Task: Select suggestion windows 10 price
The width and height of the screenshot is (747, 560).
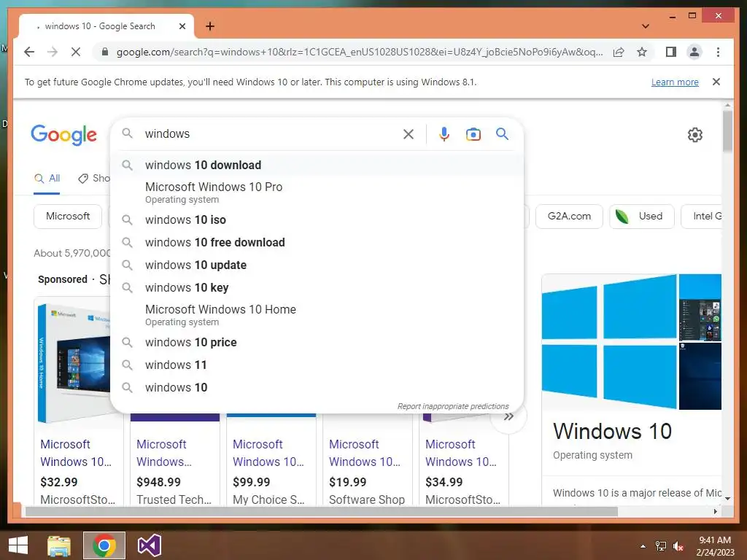Action: [317, 343]
